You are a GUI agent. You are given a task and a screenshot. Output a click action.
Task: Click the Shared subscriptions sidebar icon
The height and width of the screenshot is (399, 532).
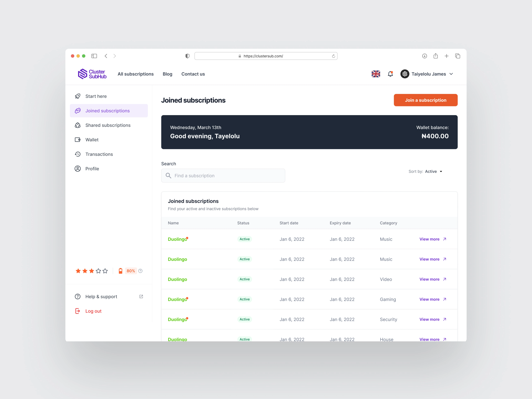tap(78, 125)
